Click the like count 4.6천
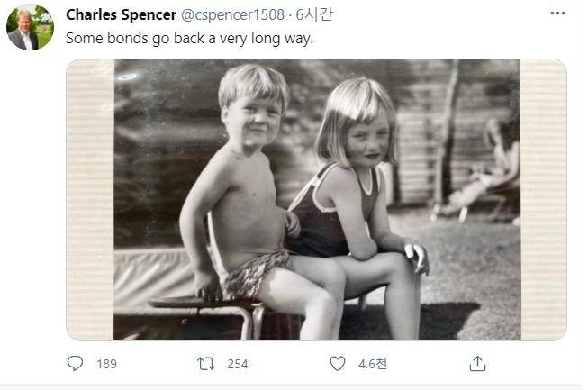588x390 pixels. 373,364
